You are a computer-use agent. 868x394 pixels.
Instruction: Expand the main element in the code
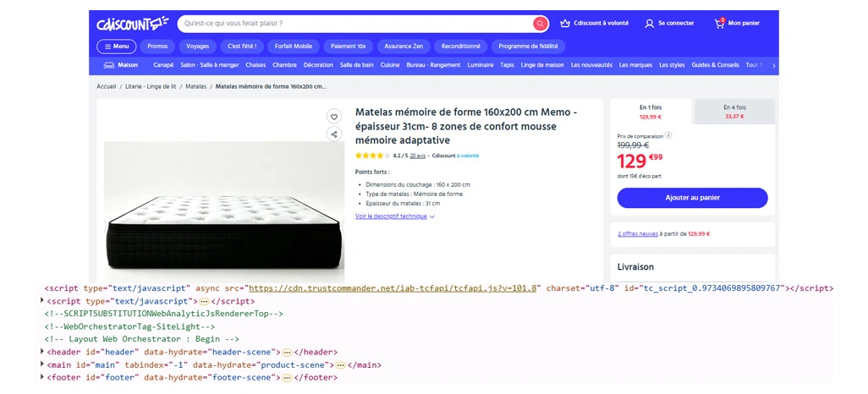[43, 364]
